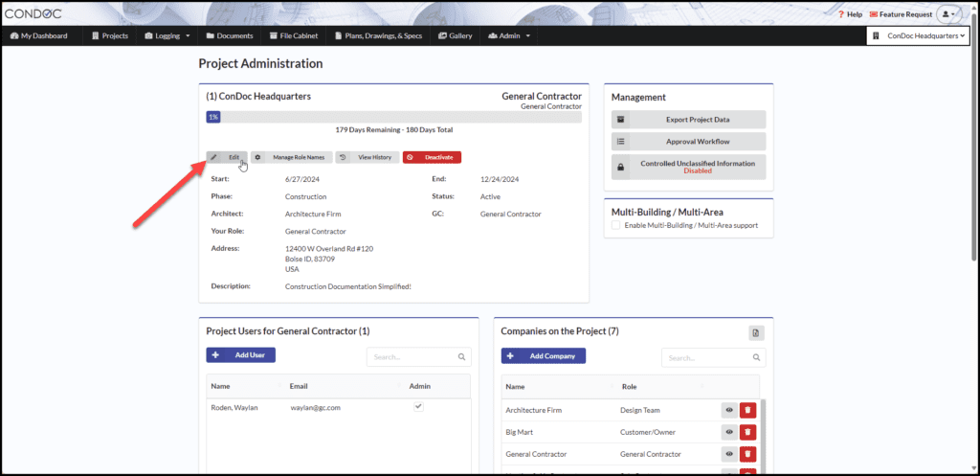Delete Architecture Firm with trash icon
980x476 pixels.
click(748, 410)
